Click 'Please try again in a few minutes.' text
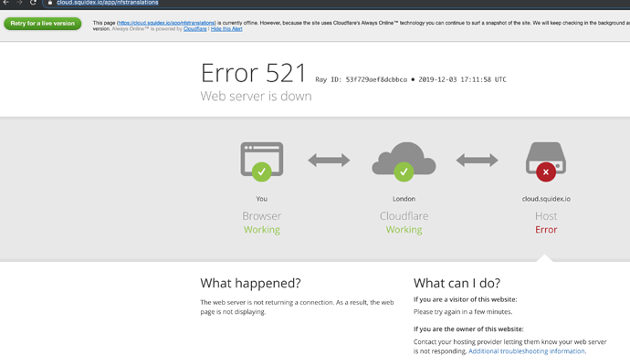 pos(463,312)
